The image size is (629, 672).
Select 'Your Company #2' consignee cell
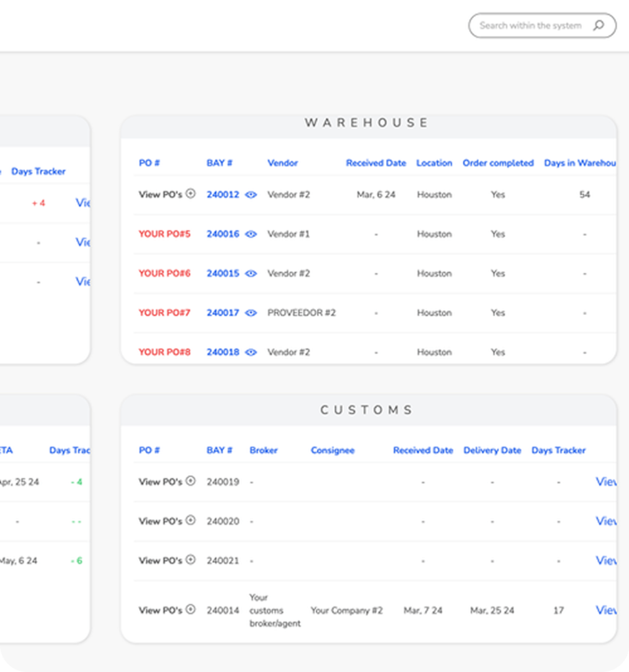pyautogui.click(x=347, y=610)
